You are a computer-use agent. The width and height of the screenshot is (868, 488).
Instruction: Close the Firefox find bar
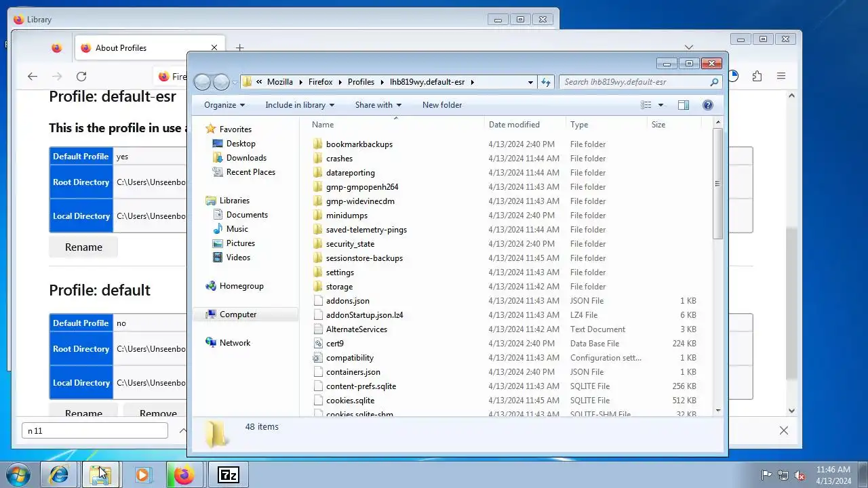point(784,430)
